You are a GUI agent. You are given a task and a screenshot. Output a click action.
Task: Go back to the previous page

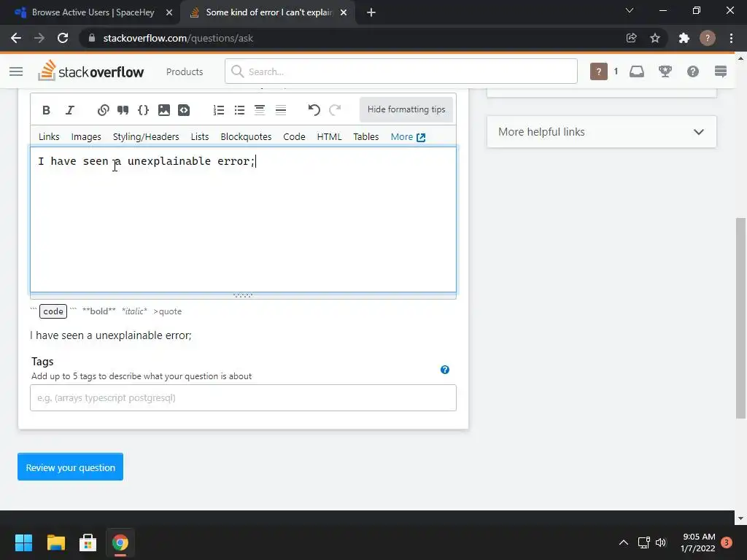(x=16, y=38)
